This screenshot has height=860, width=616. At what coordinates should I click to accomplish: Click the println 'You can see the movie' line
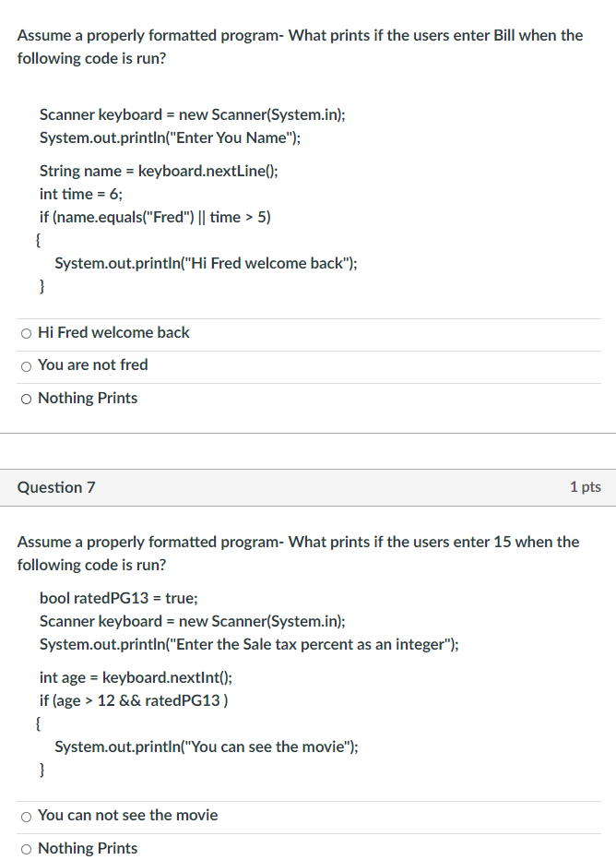point(203,747)
